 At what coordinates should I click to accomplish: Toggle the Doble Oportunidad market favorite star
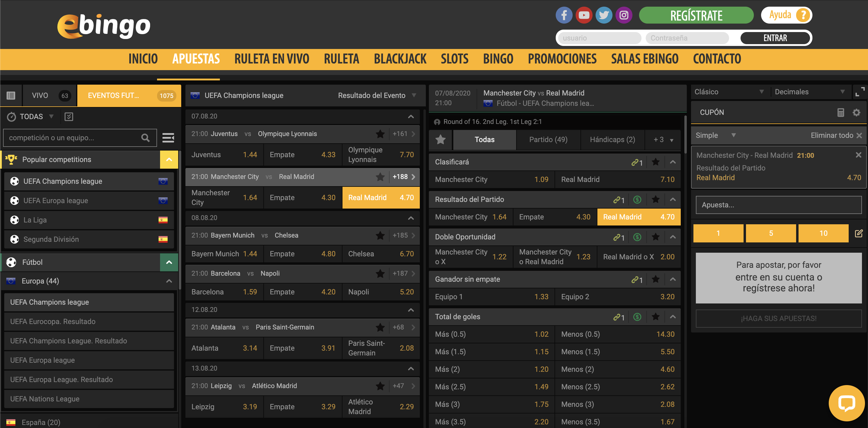click(x=655, y=237)
